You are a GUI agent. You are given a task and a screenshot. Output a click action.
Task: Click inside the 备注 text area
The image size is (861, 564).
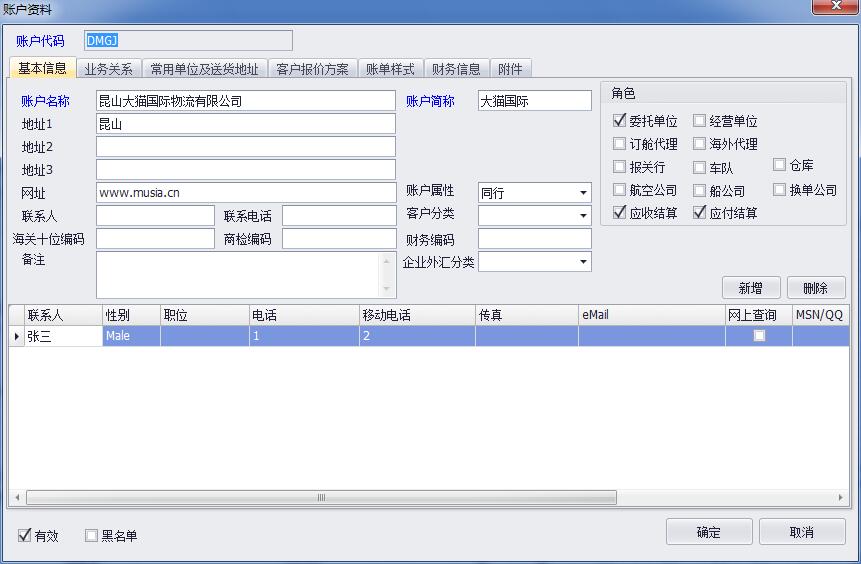(238, 275)
